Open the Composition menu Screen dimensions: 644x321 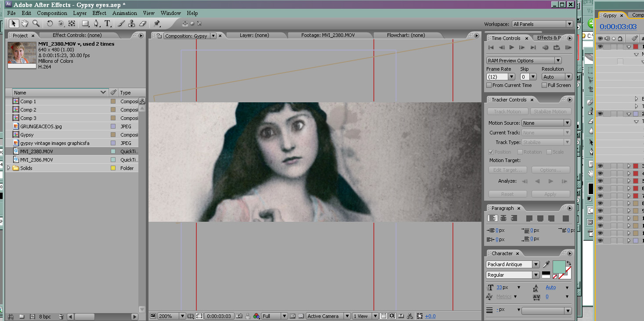(52, 13)
